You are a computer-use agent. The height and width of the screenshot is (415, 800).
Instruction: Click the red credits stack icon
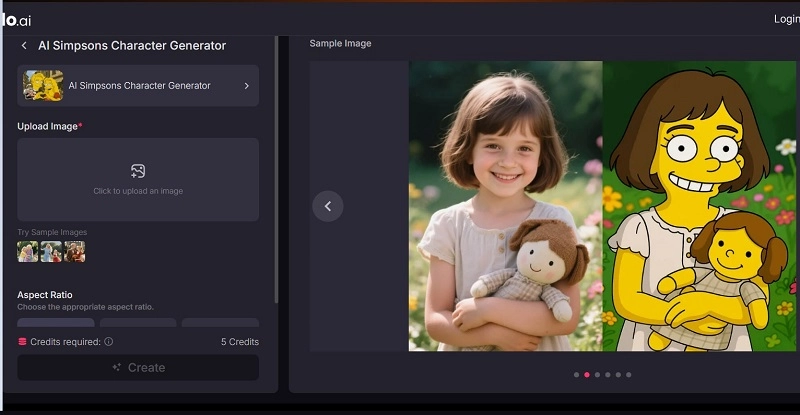coord(22,342)
